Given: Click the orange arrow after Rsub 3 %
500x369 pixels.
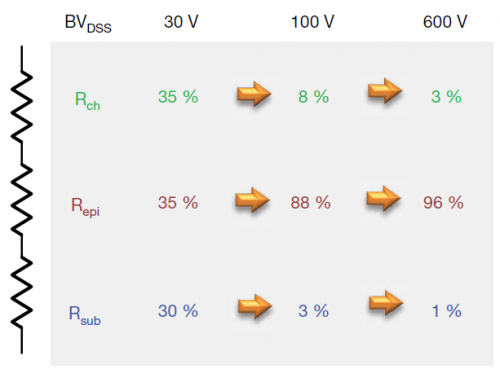Looking at the screenshot, I should coord(386,303).
